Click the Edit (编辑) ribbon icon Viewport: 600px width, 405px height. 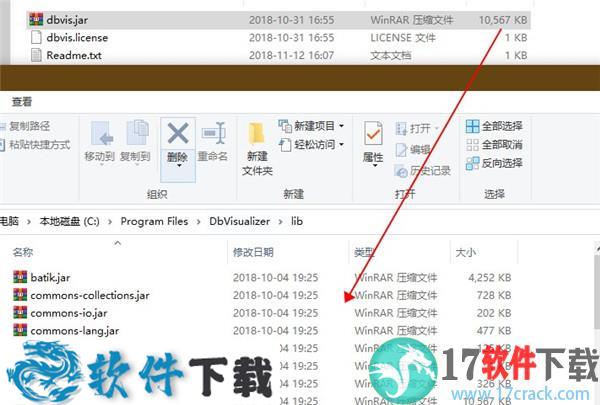(401, 150)
